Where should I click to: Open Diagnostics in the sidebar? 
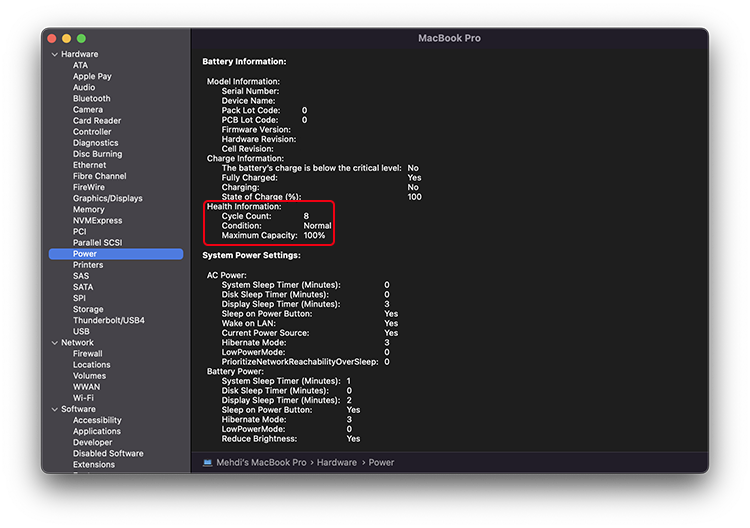click(95, 143)
